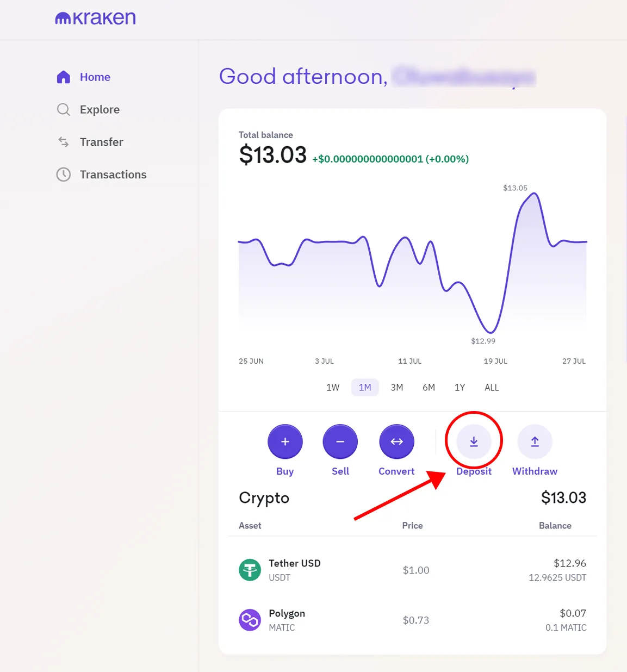Open Explore via the magnifier icon
The image size is (627, 672).
pos(63,109)
